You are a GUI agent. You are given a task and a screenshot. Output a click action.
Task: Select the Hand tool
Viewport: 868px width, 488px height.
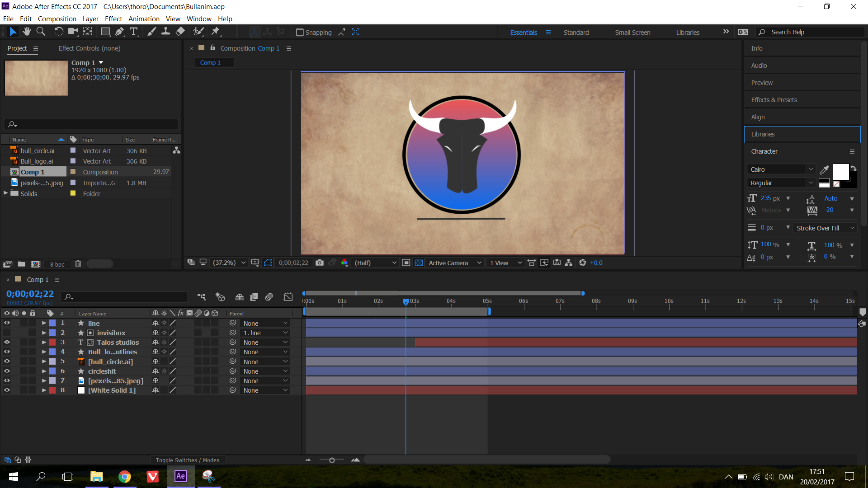(x=27, y=32)
